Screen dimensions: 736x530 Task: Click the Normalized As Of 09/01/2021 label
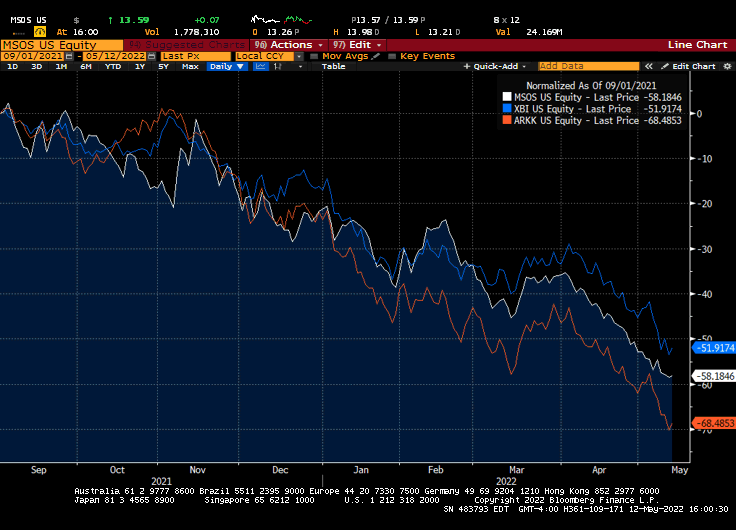[x=591, y=85]
